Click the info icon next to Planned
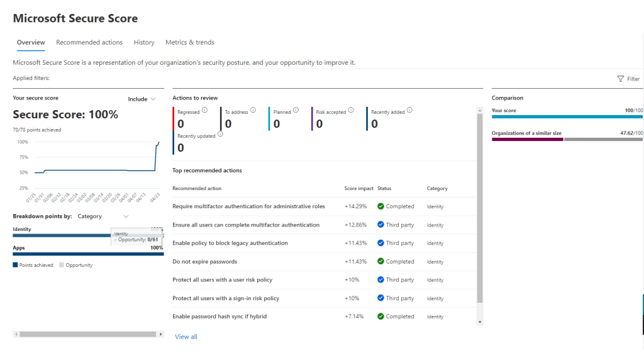The width and height of the screenshot is (644, 353). [x=297, y=110]
